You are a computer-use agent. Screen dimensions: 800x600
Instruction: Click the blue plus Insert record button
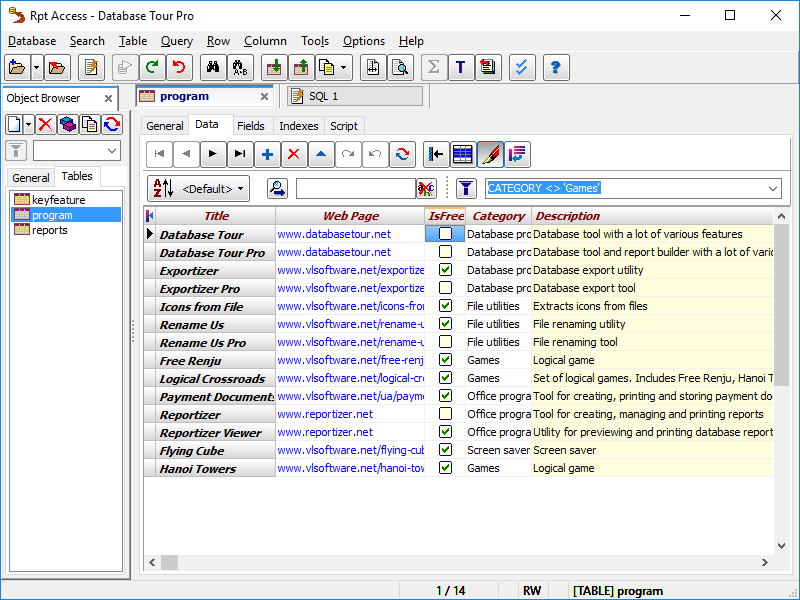pyautogui.click(x=267, y=154)
